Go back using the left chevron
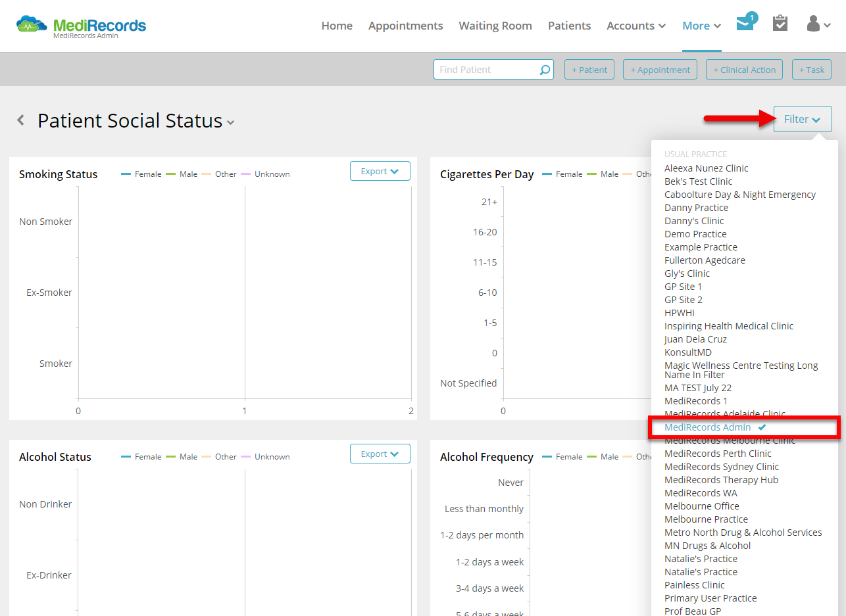 coord(21,120)
